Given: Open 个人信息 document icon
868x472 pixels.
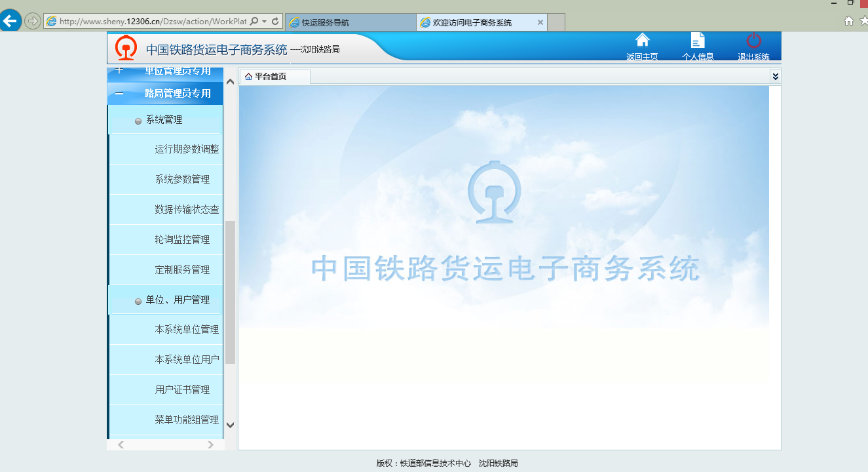Looking at the screenshot, I should click(698, 41).
